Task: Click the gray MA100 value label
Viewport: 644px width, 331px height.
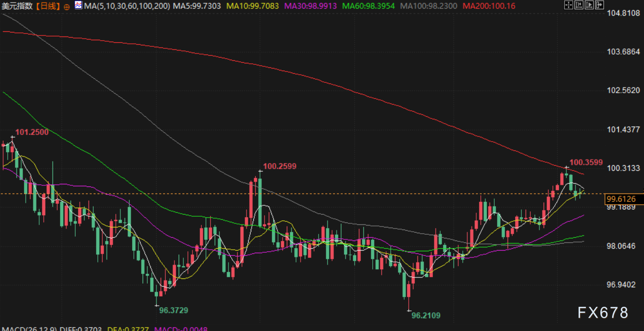Action: coord(429,6)
